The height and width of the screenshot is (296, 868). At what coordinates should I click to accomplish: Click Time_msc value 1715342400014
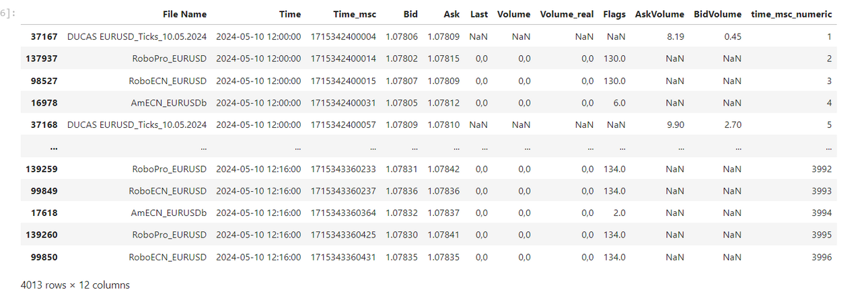[x=344, y=59]
